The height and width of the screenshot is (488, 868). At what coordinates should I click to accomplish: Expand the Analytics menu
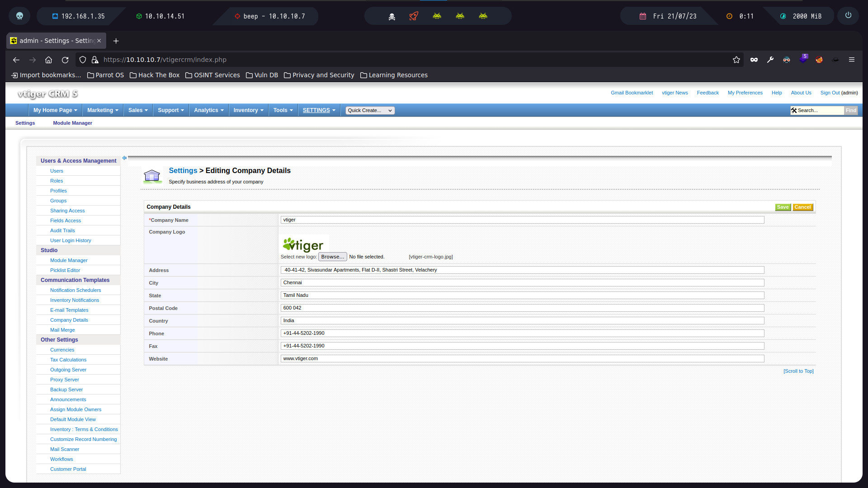click(209, 110)
